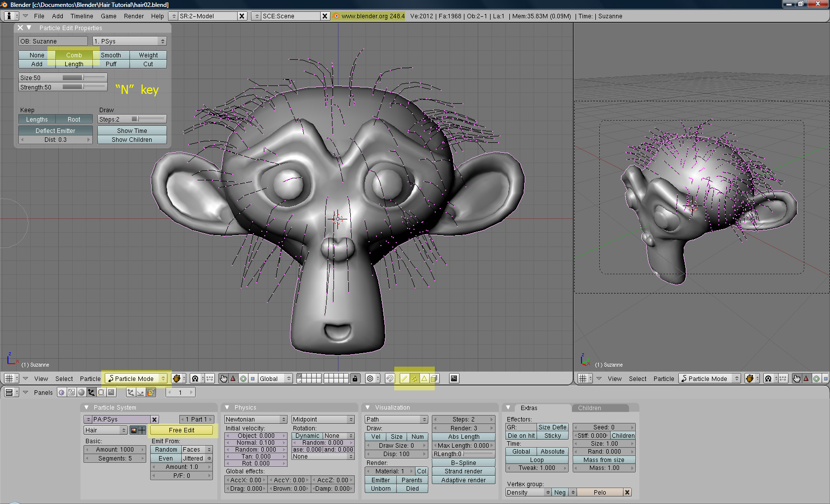This screenshot has width=830, height=504.
Task: Click the Weight brush button
Action: pos(148,55)
